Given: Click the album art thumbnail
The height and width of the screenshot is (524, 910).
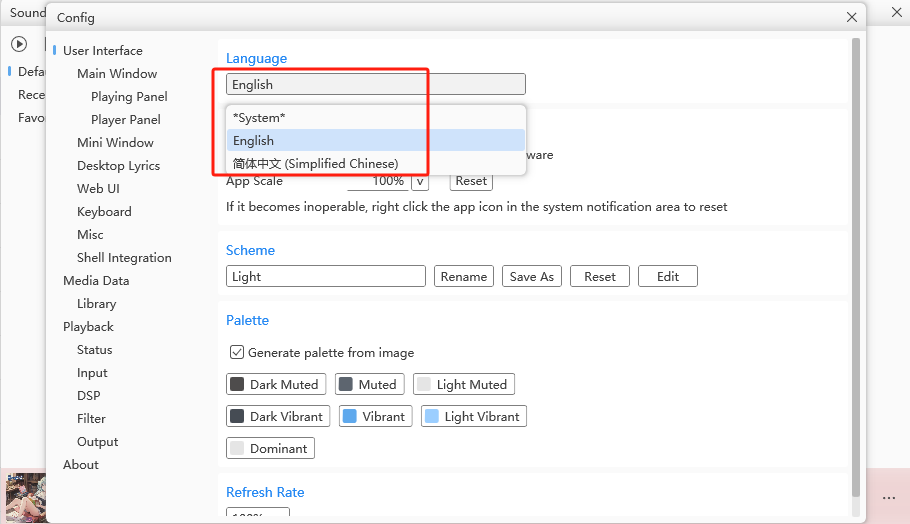Looking at the screenshot, I should coord(25,497).
